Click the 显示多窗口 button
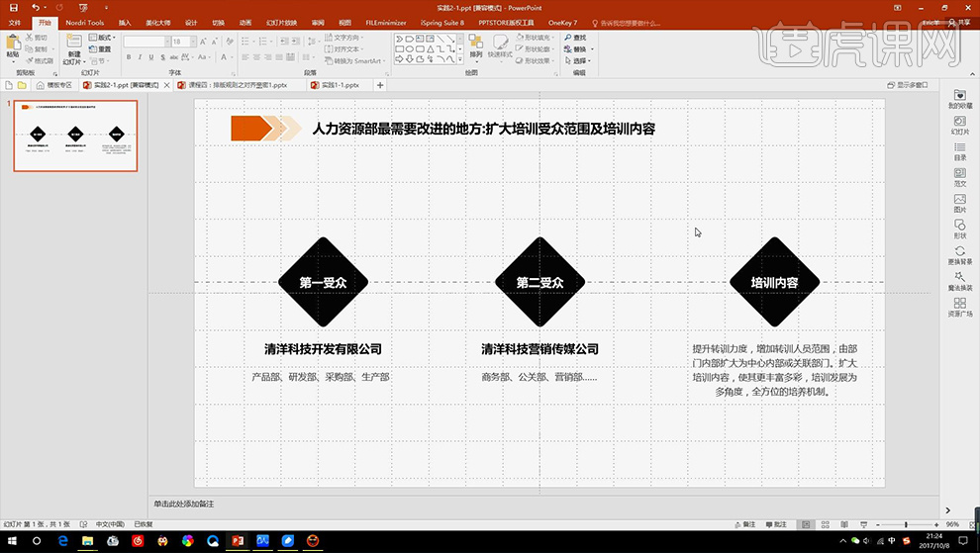980x553 pixels. tap(904, 85)
